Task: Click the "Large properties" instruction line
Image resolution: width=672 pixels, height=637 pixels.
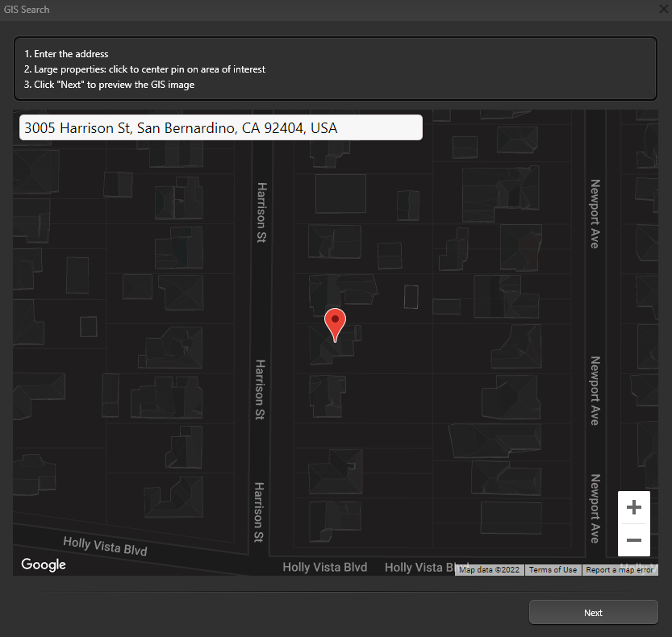Action: [144, 69]
